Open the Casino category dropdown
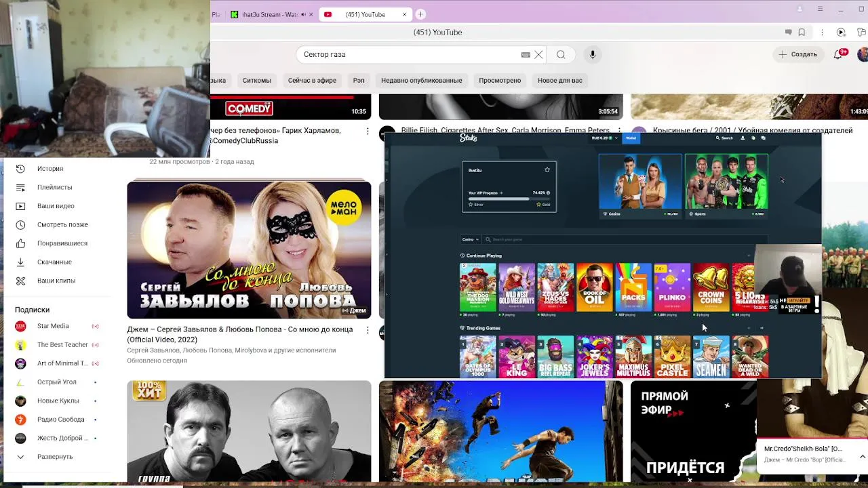Viewport: 868px width, 488px height. [470, 239]
